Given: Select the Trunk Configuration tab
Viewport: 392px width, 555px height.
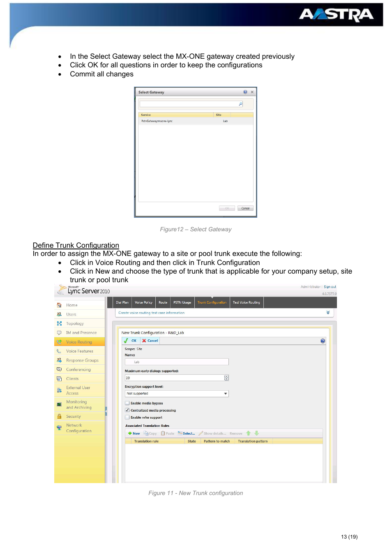Looking at the screenshot, I should click(x=212, y=302).
